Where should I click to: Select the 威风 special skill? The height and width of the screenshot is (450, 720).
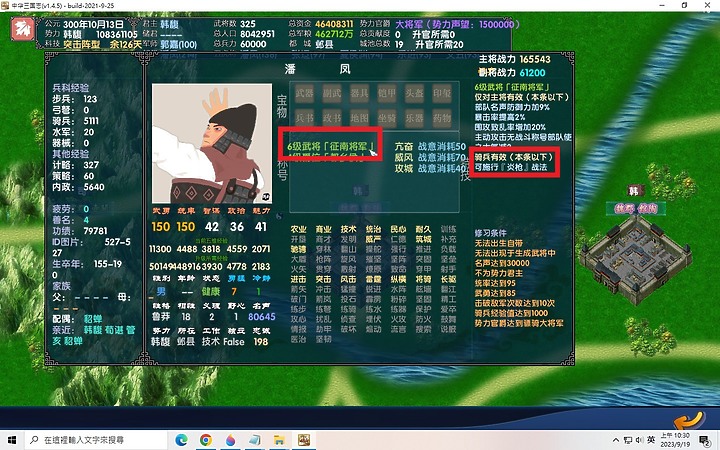(x=404, y=158)
